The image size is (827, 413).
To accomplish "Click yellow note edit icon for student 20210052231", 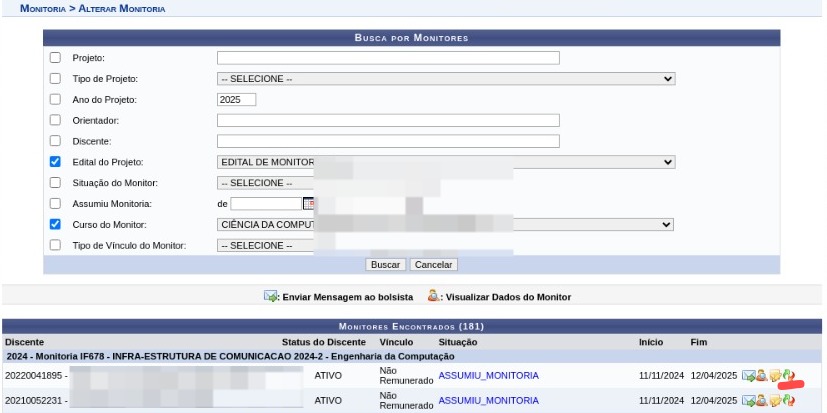I will (774, 401).
